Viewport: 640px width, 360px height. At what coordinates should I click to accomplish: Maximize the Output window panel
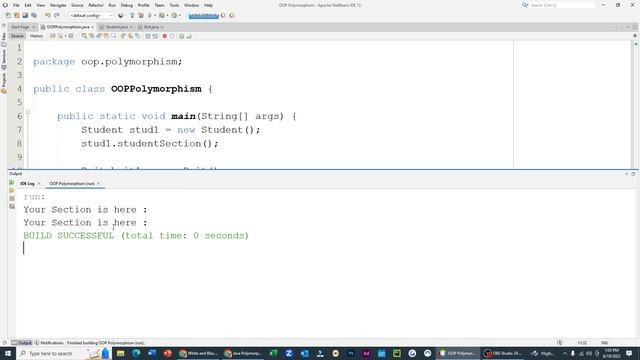click(x=633, y=174)
